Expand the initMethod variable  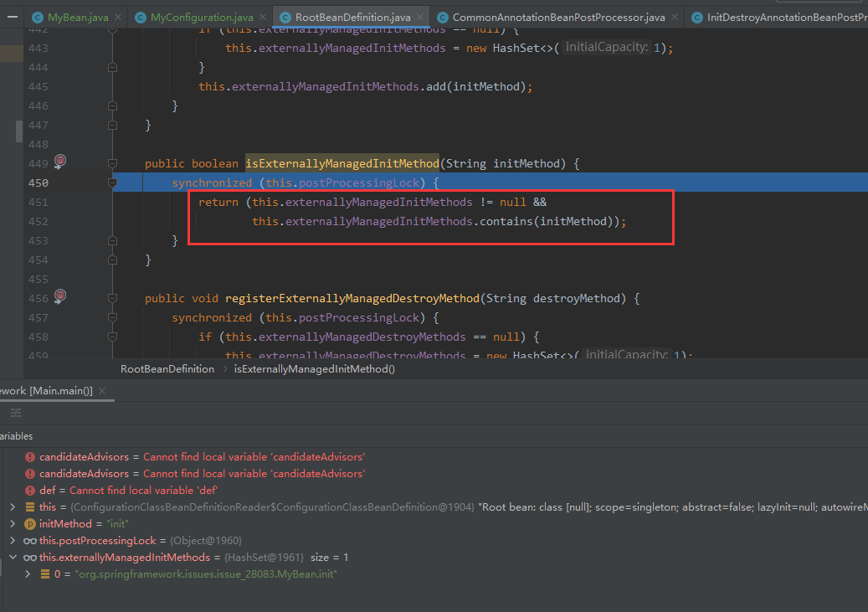click(13, 523)
